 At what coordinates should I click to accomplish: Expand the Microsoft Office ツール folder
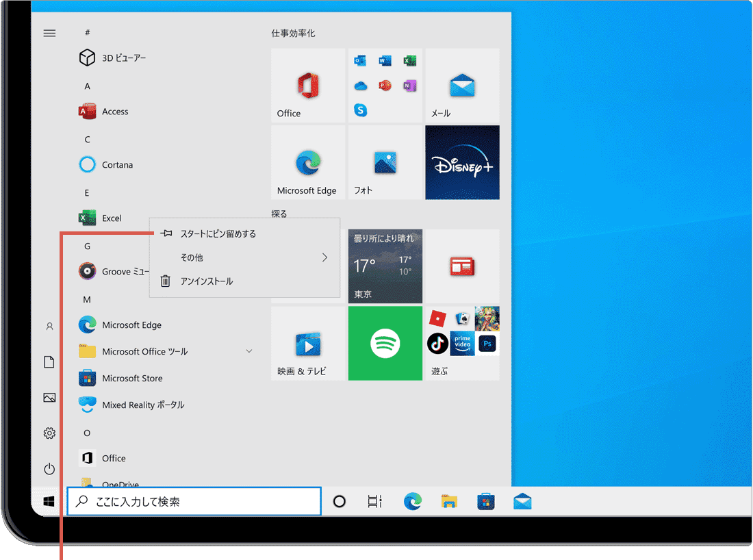(248, 351)
